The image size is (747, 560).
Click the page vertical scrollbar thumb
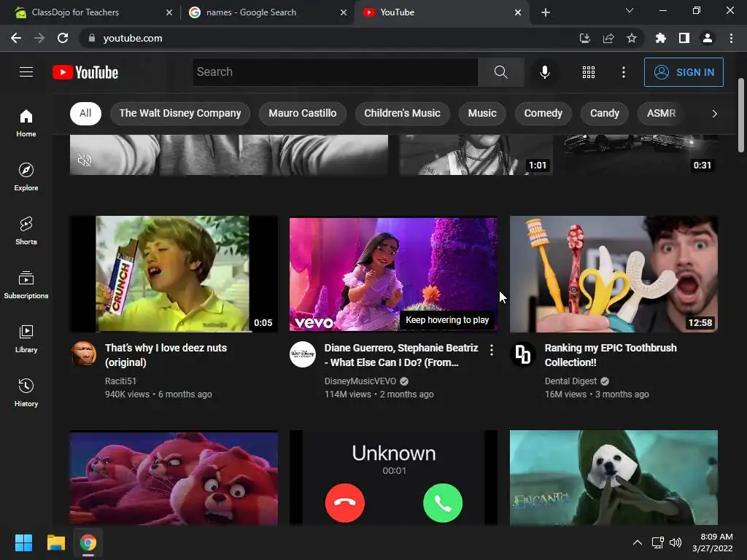[x=741, y=116]
